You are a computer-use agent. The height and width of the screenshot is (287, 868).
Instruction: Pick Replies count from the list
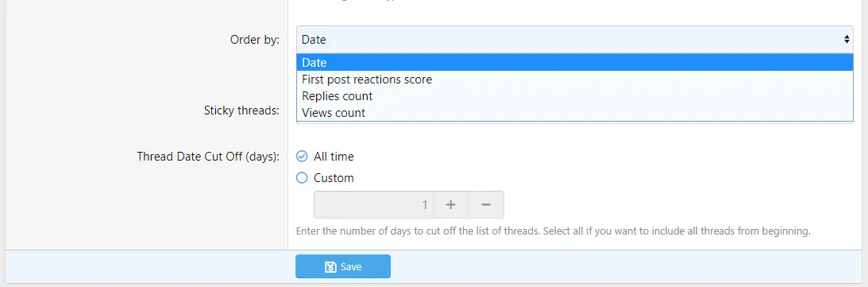pos(575,96)
